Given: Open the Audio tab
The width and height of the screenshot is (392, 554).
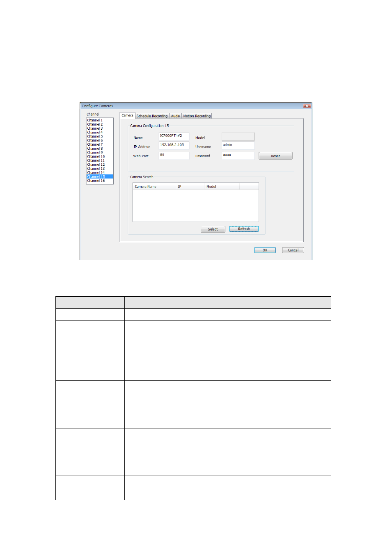Looking at the screenshot, I should (175, 116).
